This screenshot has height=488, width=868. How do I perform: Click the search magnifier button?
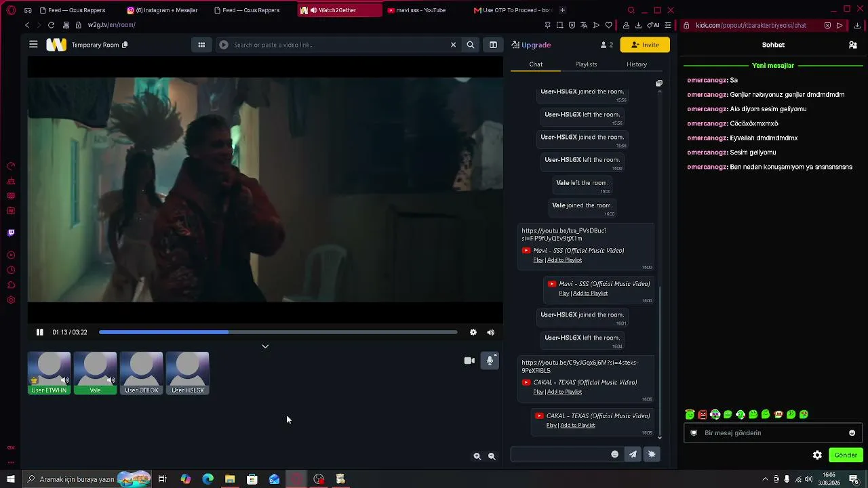tap(471, 45)
